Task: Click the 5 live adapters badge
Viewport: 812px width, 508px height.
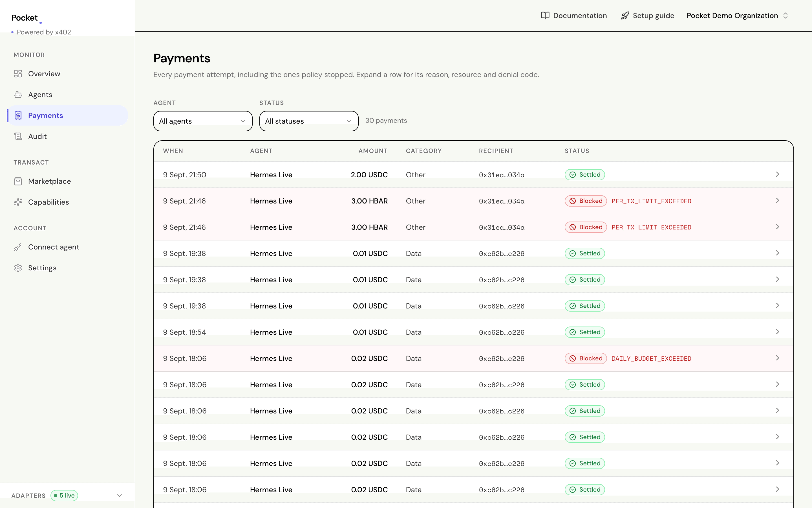Action: tap(64, 495)
